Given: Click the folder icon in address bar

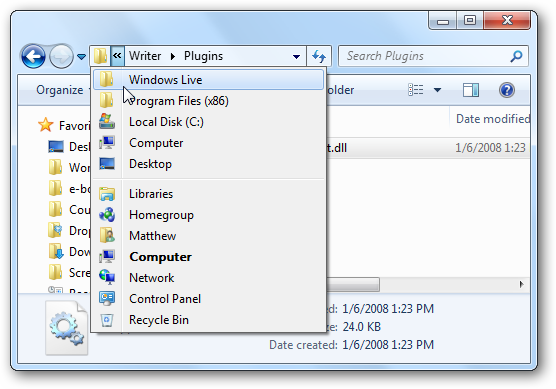Looking at the screenshot, I should click(x=100, y=56).
